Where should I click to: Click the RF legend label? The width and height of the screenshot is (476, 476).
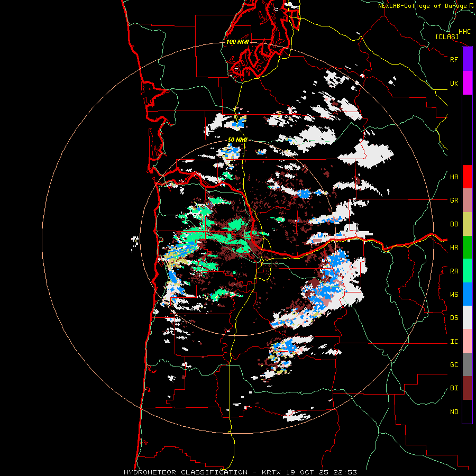pyautogui.click(x=454, y=59)
